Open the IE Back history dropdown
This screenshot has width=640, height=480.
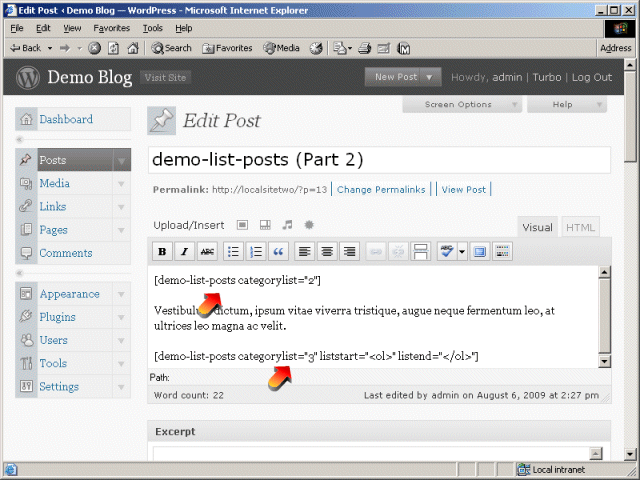(50, 48)
